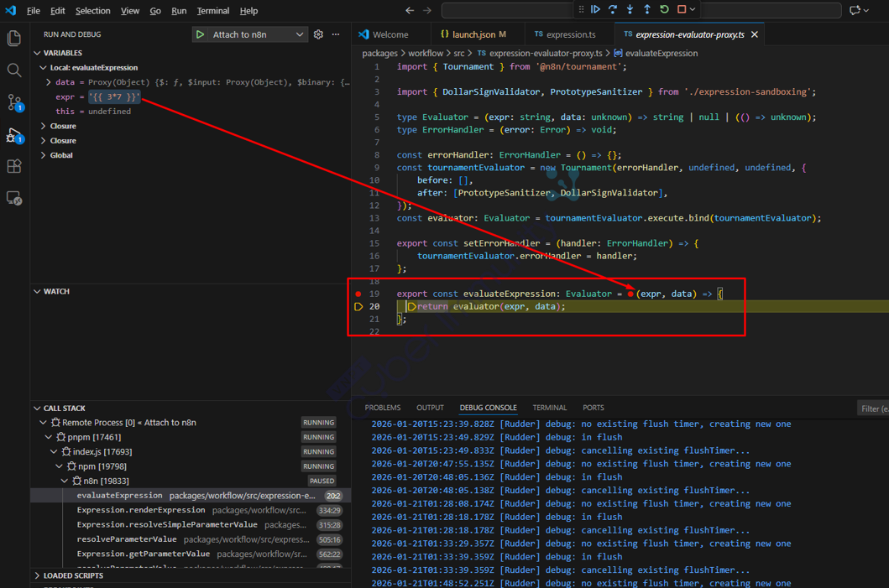The width and height of the screenshot is (889, 588).
Task: Open the Selection menu
Action: tap(93, 11)
